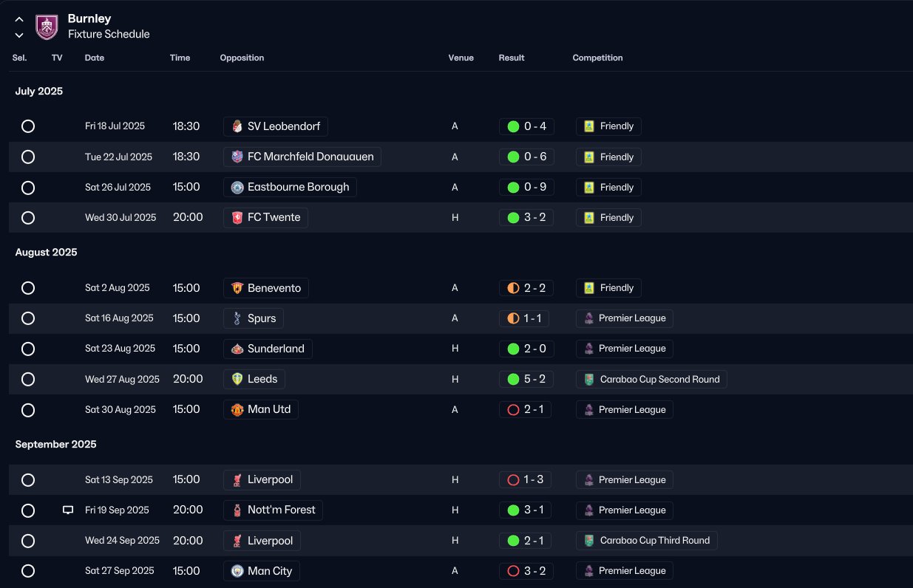The width and height of the screenshot is (913, 588).
Task: Click the up chevron beside the Burnley crest
Action: point(19,19)
